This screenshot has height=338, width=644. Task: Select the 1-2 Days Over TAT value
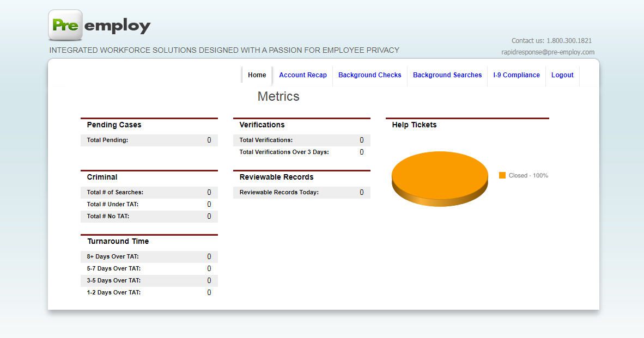pyautogui.click(x=209, y=292)
